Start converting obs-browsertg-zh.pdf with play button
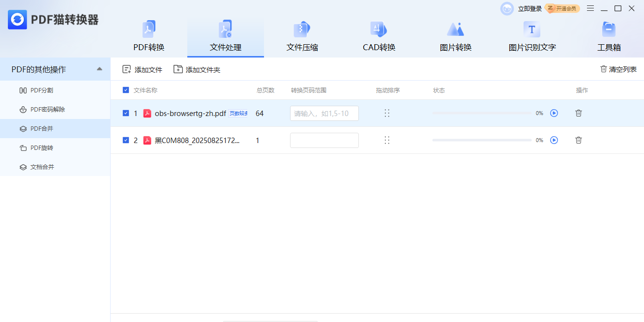This screenshot has height=322, width=644. [x=554, y=113]
